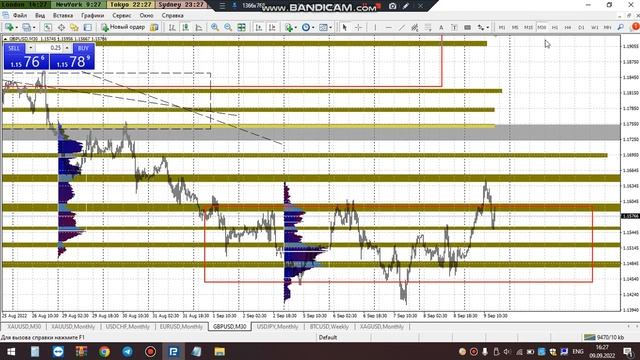The width and height of the screenshot is (640, 360).
Task: Select the Horizontal Line drawing tool
Action: pyautogui.click(x=389, y=27)
